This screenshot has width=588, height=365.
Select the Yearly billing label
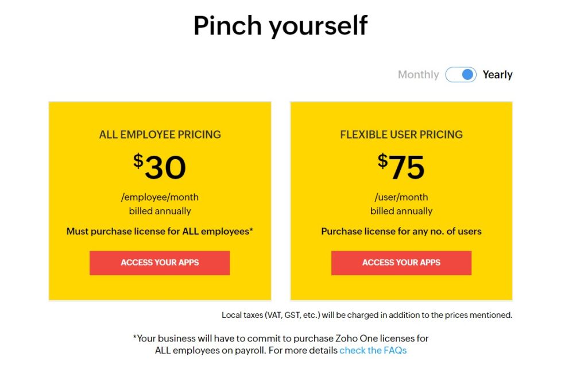click(497, 75)
